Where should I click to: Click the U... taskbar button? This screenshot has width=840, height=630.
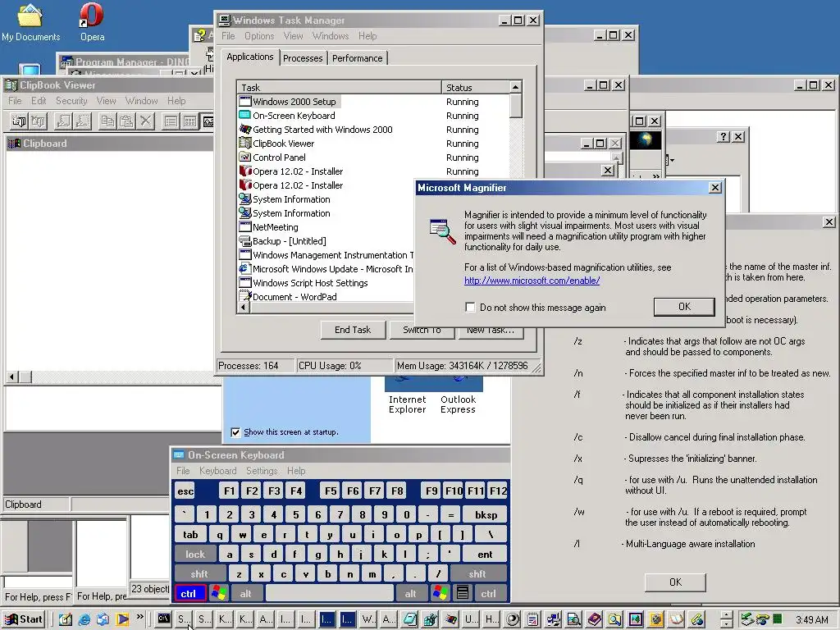[x=471, y=619]
